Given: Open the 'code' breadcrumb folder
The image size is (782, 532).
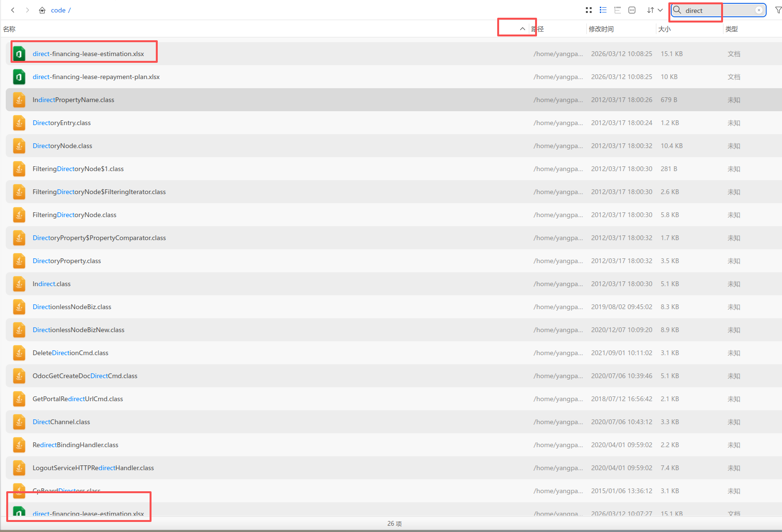Looking at the screenshot, I should coord(58,10).
